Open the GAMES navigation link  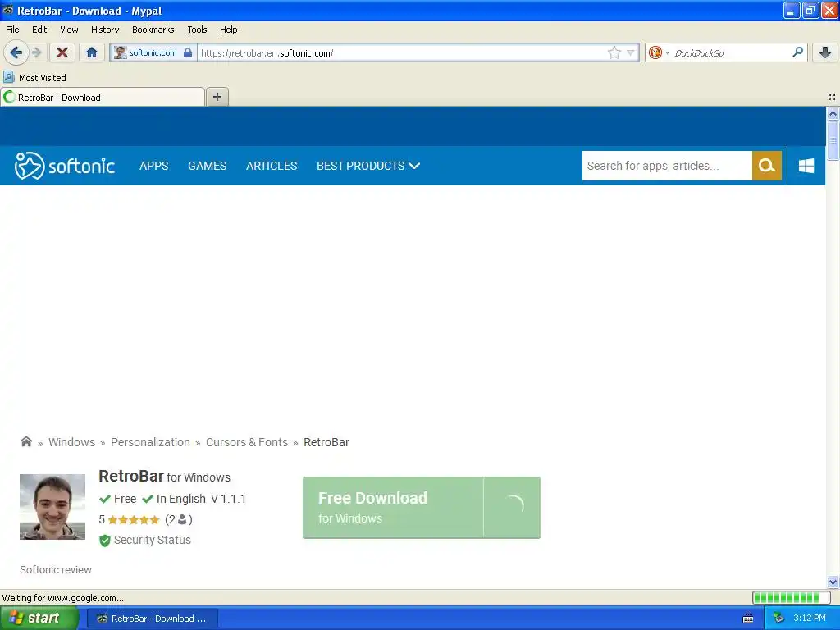coord(208,166)
